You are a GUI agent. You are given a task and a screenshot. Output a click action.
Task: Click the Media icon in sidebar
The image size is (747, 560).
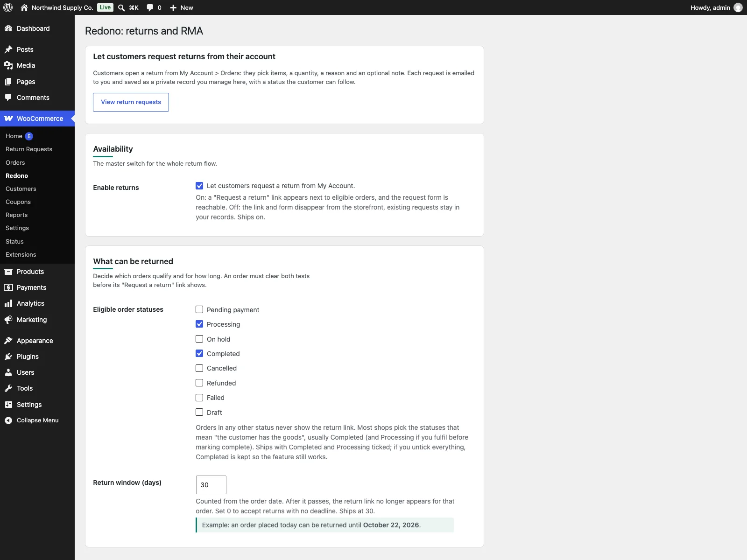[8, 65]
